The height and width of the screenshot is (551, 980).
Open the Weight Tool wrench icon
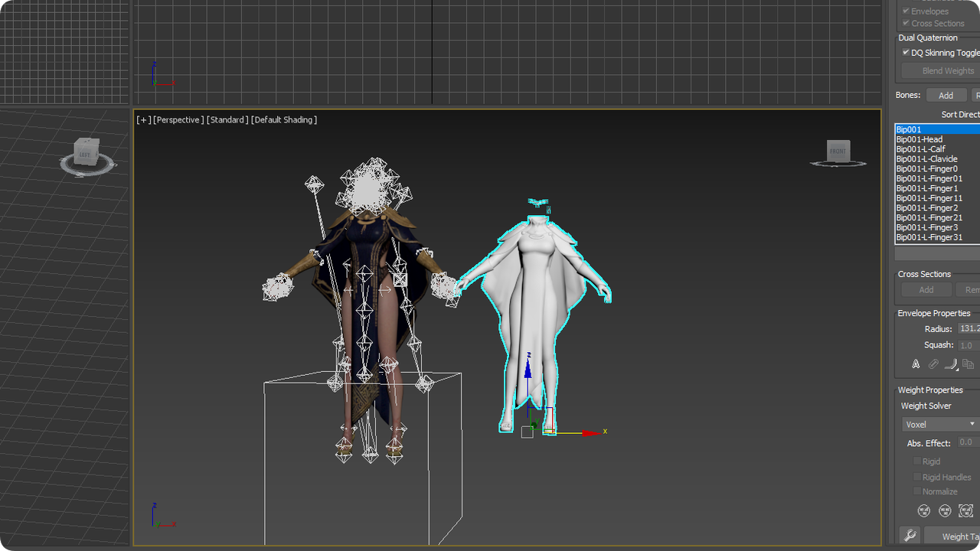tap(909, 536)
